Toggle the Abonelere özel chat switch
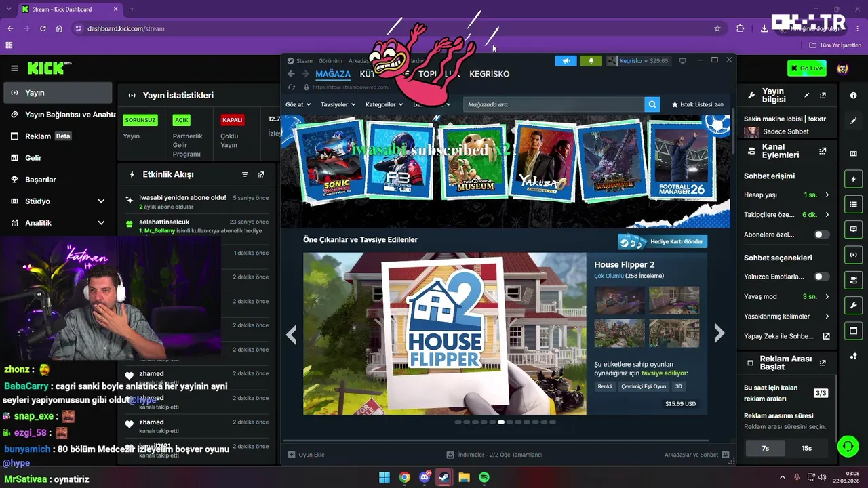Screen dimensions: 868x488 (x=822, y=235)
